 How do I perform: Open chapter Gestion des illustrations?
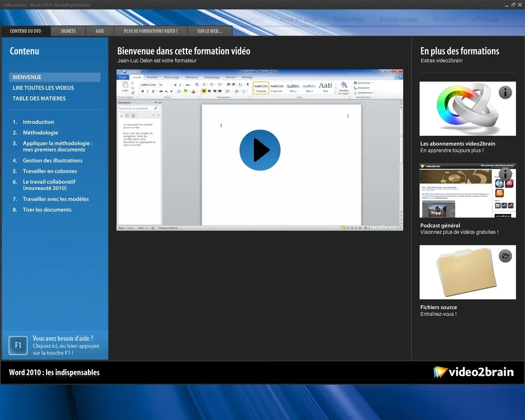pyautogui.click(x=52, y=160)
